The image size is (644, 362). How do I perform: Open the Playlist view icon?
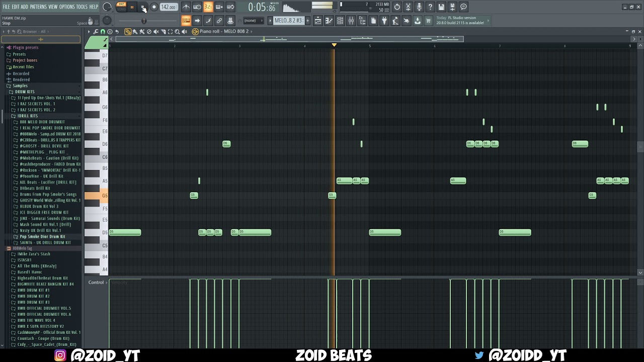[x=318, y=21]
